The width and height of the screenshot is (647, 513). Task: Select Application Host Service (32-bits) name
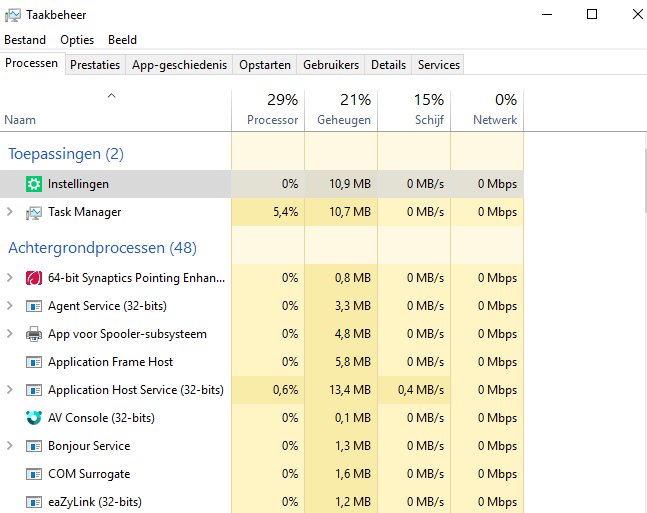(136, 390)
